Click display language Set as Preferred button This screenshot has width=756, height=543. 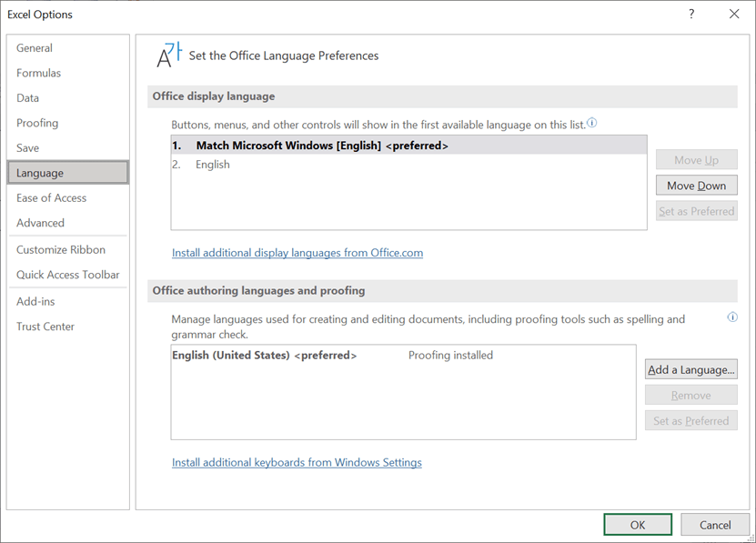(x=697, y=211)
